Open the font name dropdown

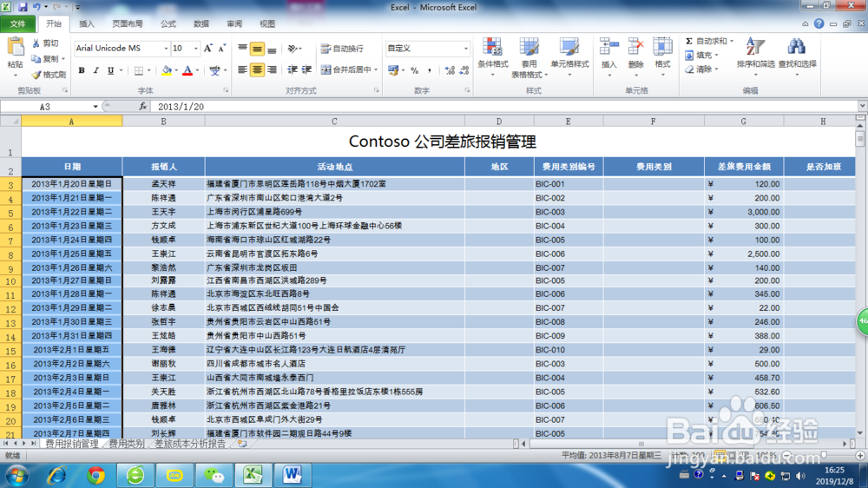(x=166, y=49)
